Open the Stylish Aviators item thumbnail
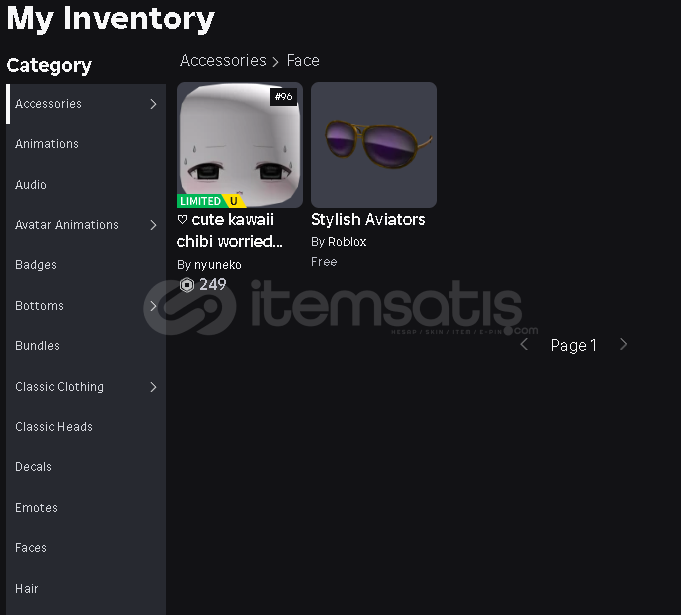681x615 pixels. [x=374, y=145]
